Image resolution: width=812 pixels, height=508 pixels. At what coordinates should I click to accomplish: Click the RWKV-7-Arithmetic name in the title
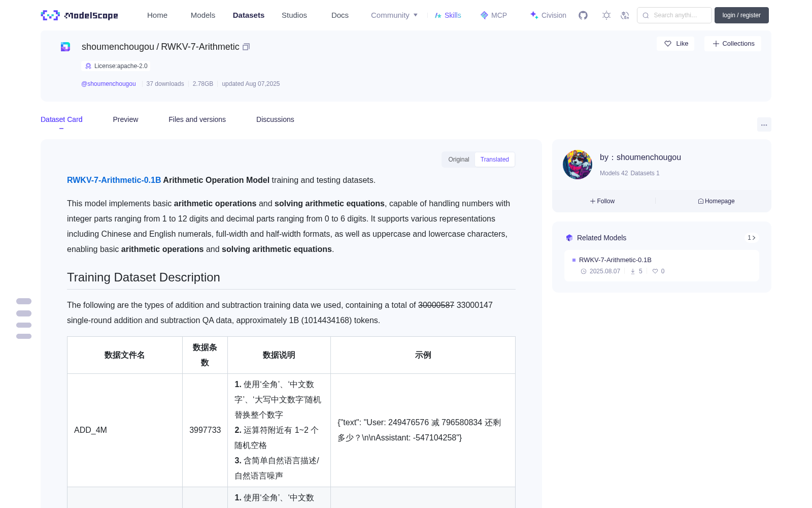tap(200, 47)
